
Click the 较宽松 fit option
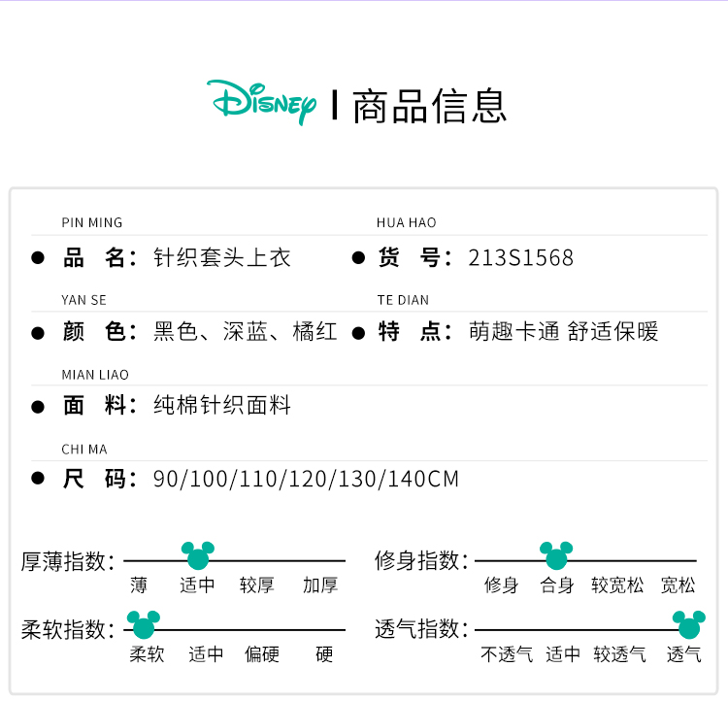tap(617, 585)
